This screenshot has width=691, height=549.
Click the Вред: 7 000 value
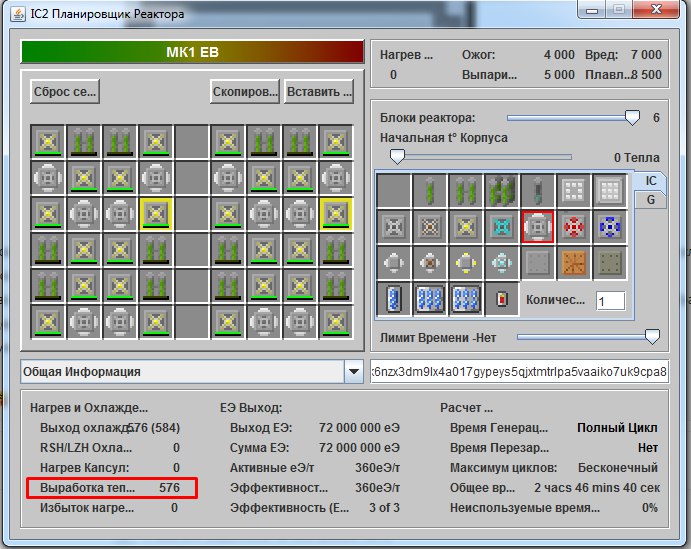[x=646, y=55]
